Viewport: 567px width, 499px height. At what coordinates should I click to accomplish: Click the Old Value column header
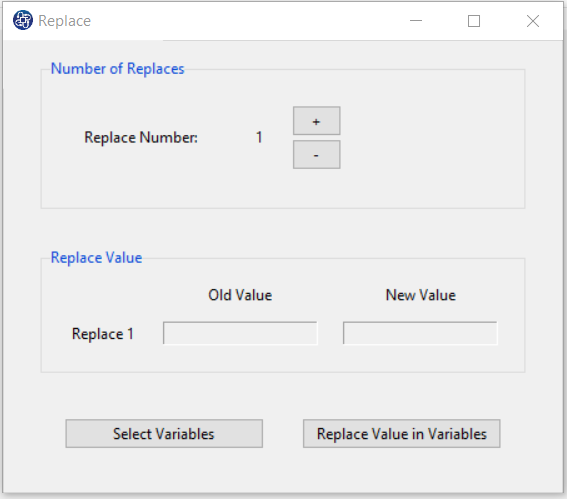240,295
